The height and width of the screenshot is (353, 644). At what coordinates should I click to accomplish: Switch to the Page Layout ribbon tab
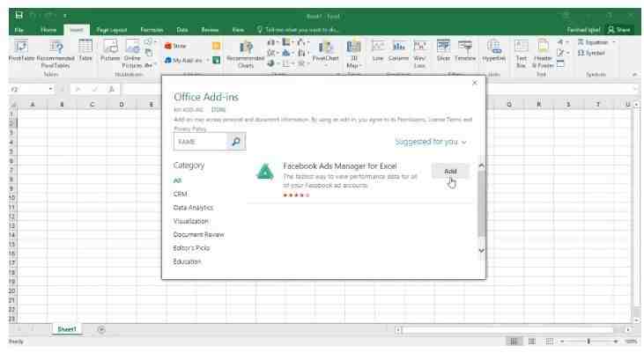click(111, 30)
